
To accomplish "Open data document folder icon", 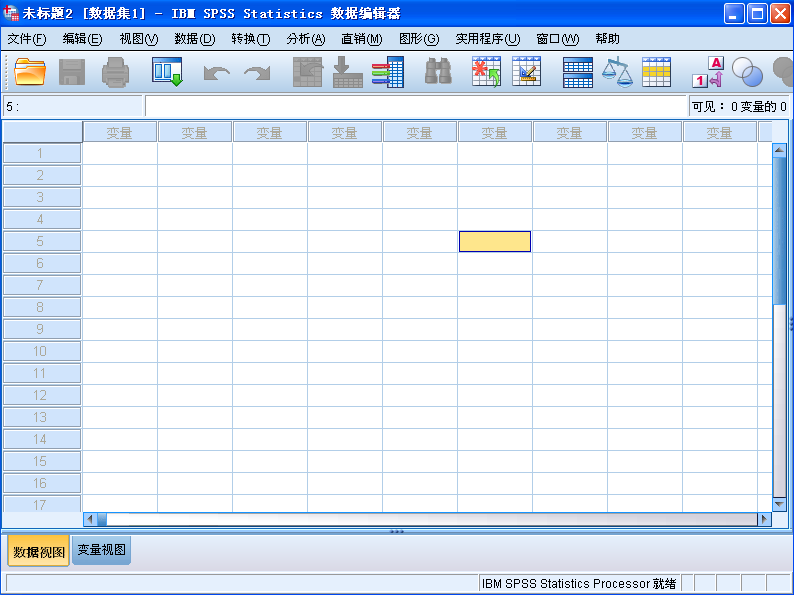I will [30, 72].
